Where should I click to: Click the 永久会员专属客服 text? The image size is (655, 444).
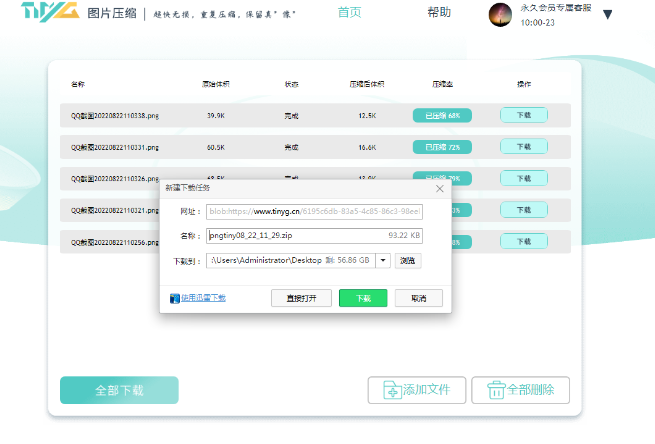(556, 8)
